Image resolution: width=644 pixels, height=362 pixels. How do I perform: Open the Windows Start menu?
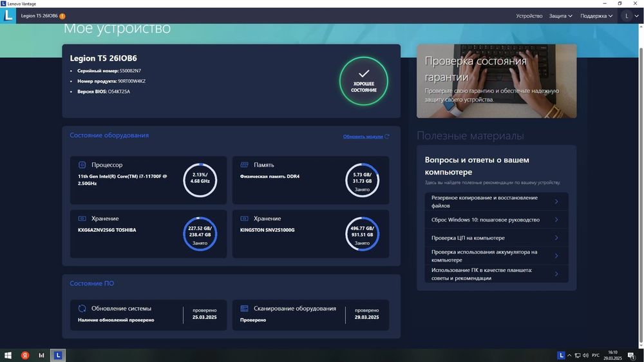8,356
